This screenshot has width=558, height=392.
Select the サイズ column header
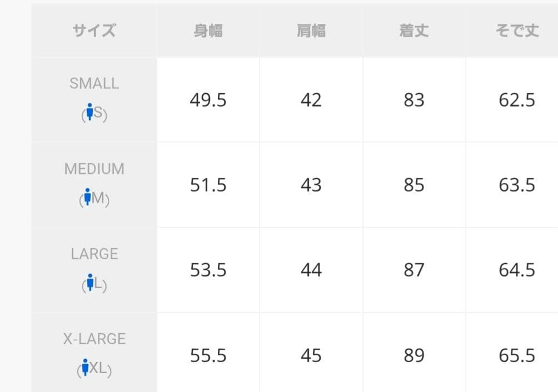click(x=94, y=31)
